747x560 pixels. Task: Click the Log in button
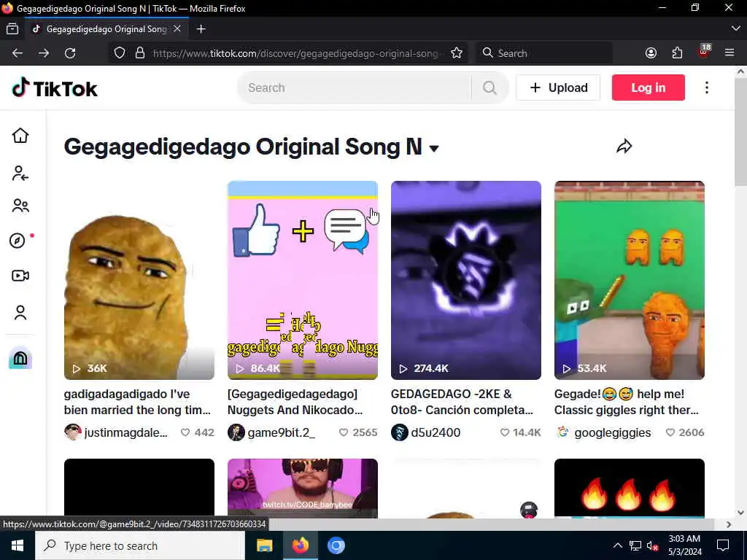click(648, 87)
